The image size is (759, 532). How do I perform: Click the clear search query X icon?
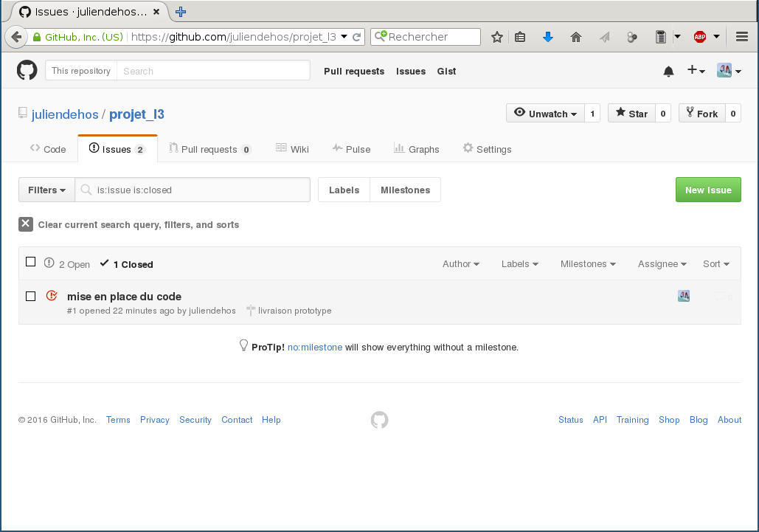26,224
